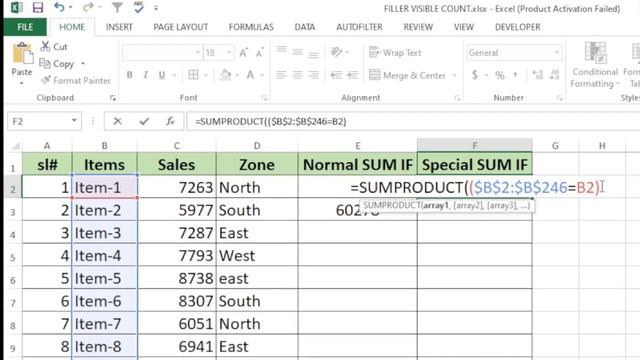The width and height of the screenshot is (640, 360).
Task: Toggle Italic formatting
Action: coord(145,75)
